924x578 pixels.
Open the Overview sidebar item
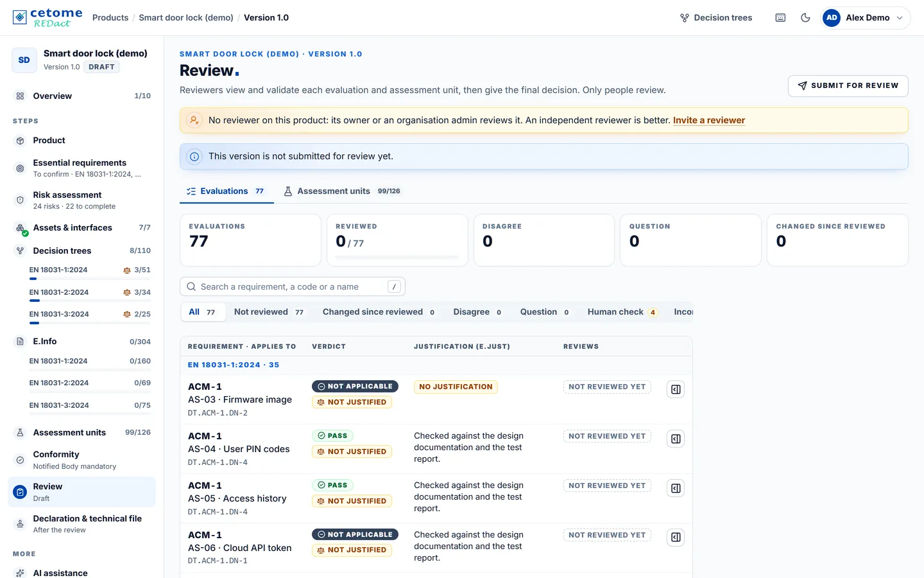pyautogui.click(x=82, y=96)
